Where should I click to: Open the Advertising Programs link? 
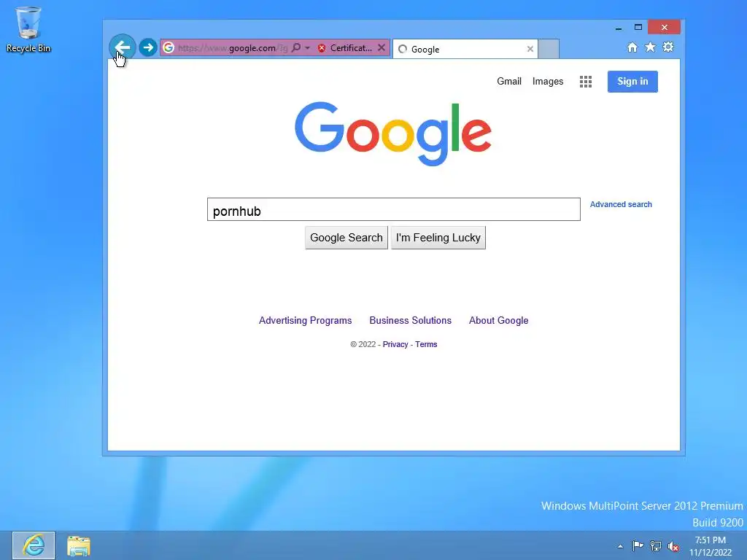tap(306, 321)
